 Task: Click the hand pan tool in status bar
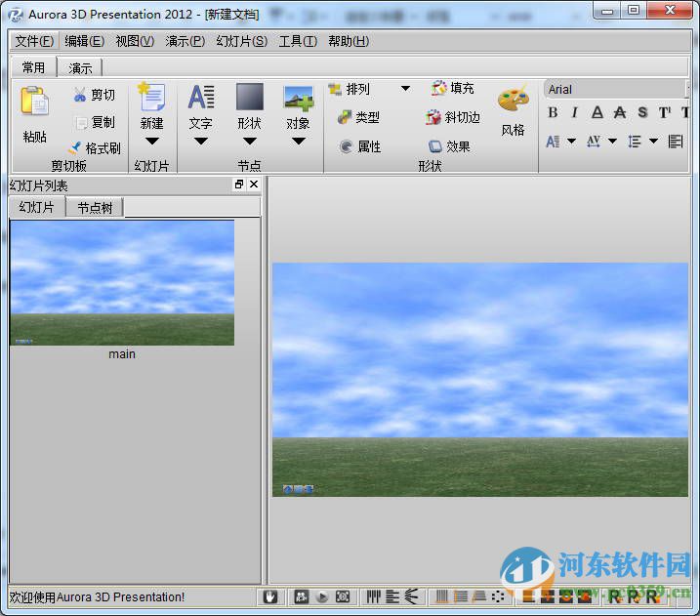pyautogui.click(x=270, y=596)
